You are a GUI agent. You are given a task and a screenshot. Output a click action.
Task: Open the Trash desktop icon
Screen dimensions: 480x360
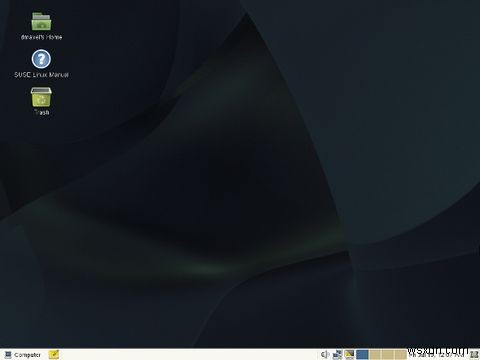[x=41, y=97]
